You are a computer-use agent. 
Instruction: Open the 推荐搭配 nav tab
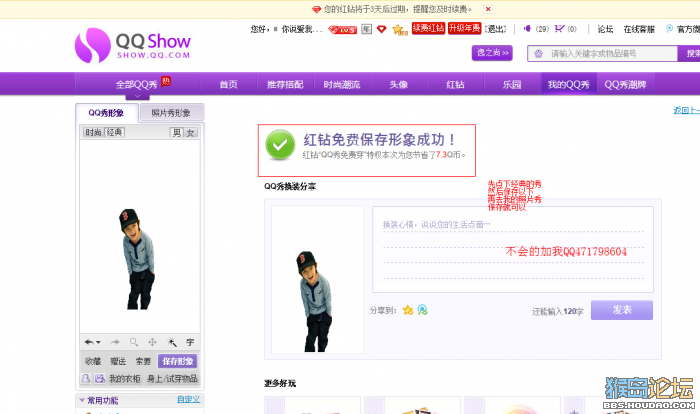[x=285, y=84]
